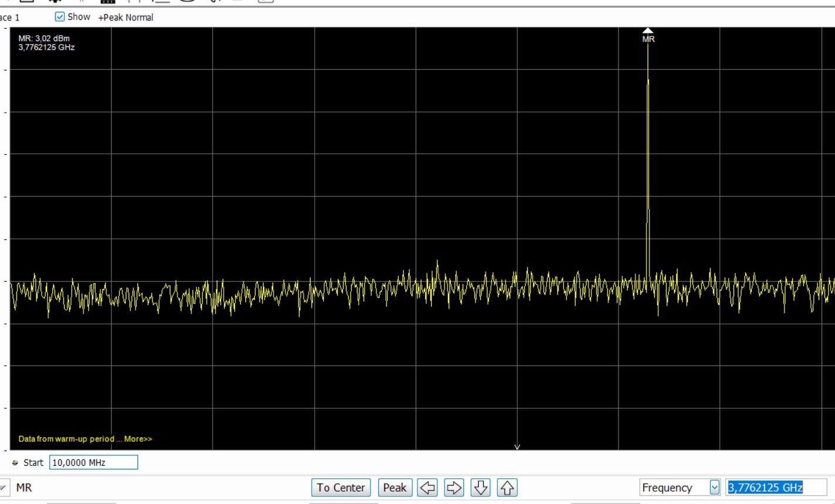
Task: Open the MR marker selector dropdown
Action: coord(5,488)
